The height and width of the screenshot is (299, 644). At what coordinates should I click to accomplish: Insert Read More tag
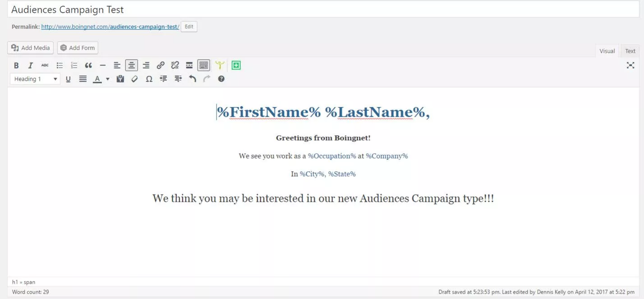click(189, 66)
